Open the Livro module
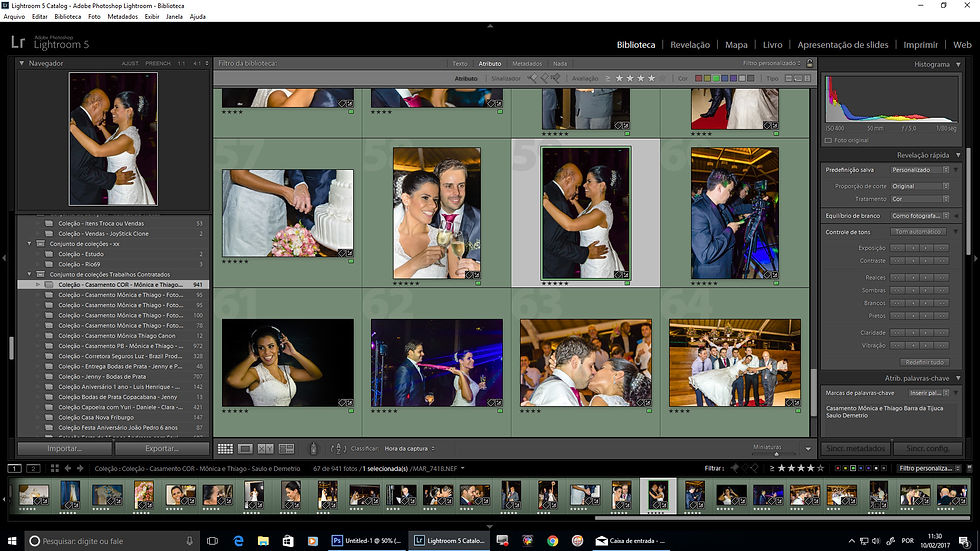This screenshot has width=980, height=551. pos(772,45)
